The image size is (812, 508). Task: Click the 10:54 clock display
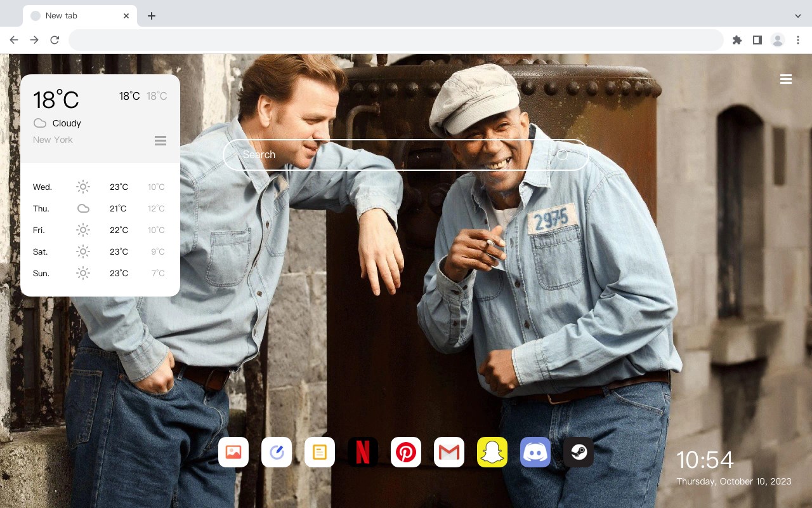(705, 460)
